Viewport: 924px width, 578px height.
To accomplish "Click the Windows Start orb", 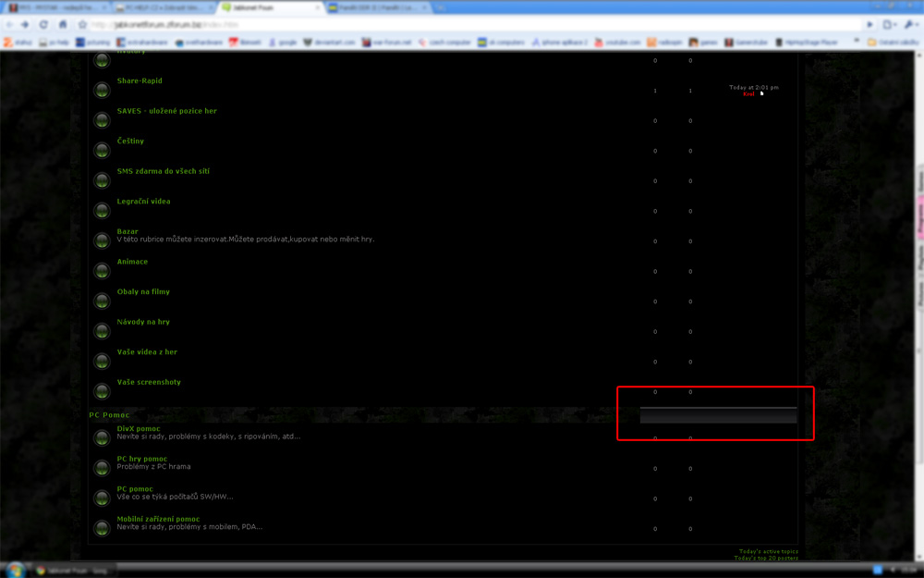I will click(15, 570).
